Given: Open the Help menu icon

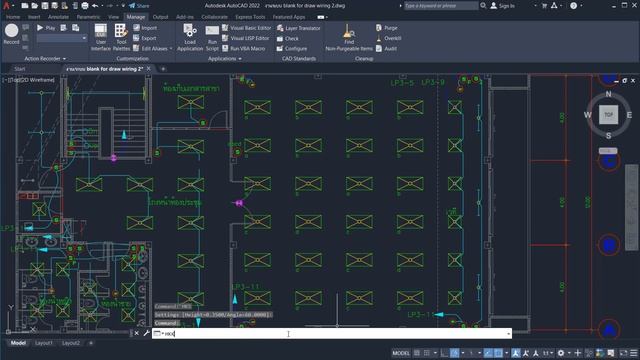Looking at the screenshot, I should click(573, 6).
